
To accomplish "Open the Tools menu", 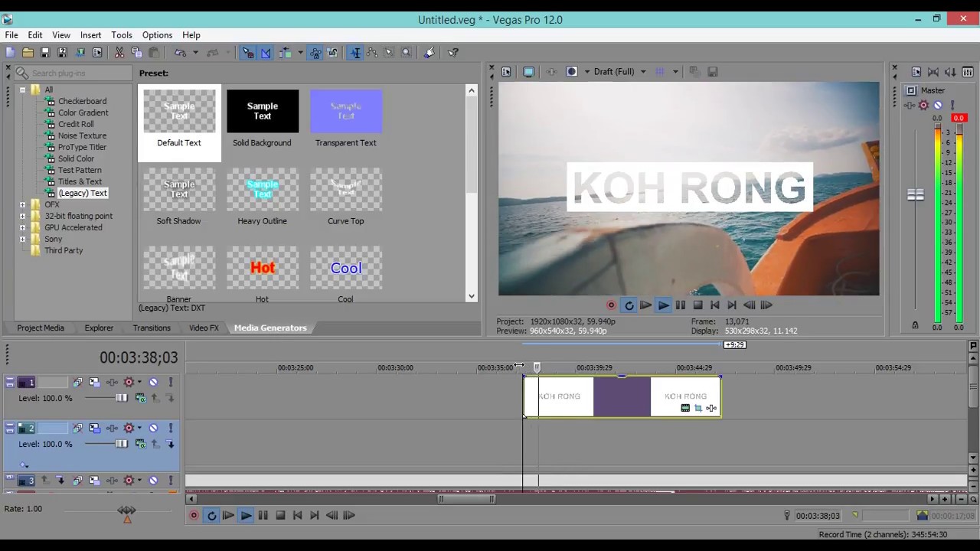I will coord(121,35).
